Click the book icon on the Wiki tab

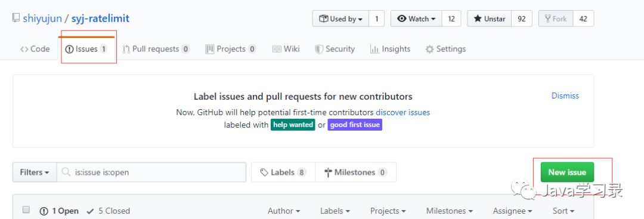(x=277, y=50)
